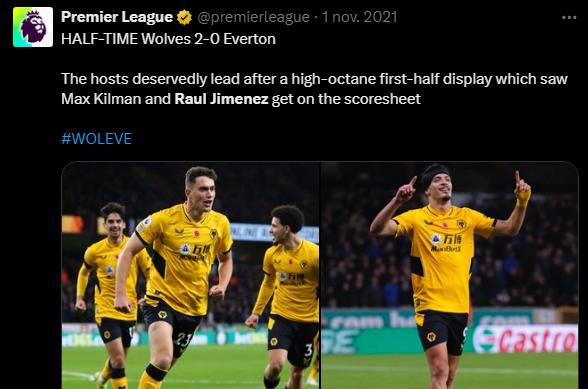Click the Premier League display name
Screen dimensions: 588x389
click(117, 17)
